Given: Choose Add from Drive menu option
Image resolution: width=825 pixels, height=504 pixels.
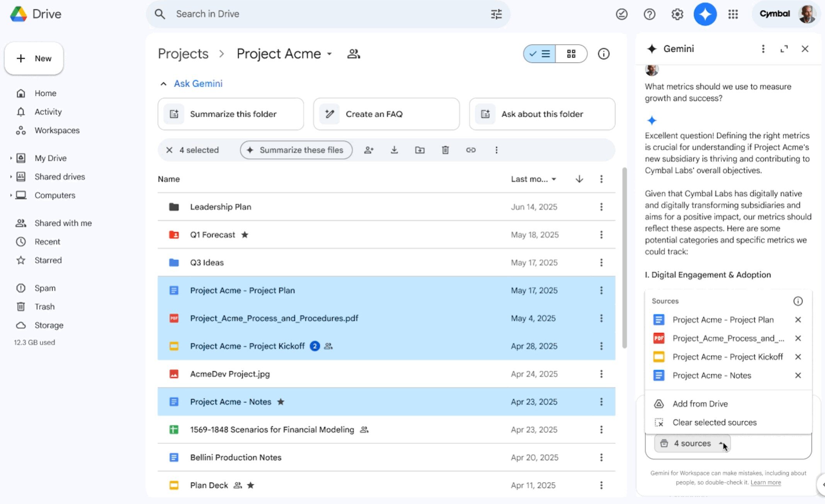Looking at the screenshot, I should pos(700,404).
